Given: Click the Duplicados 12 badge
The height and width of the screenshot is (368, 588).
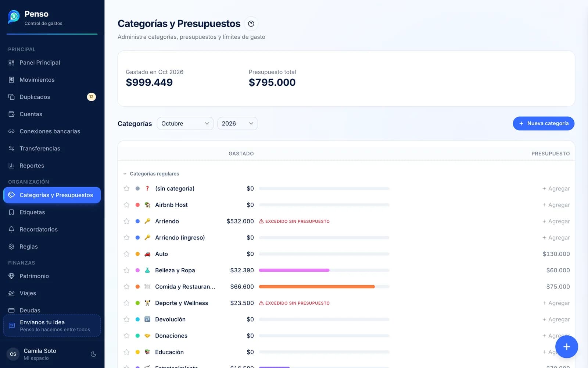Looking at the screenshot, I should [91, 97].
